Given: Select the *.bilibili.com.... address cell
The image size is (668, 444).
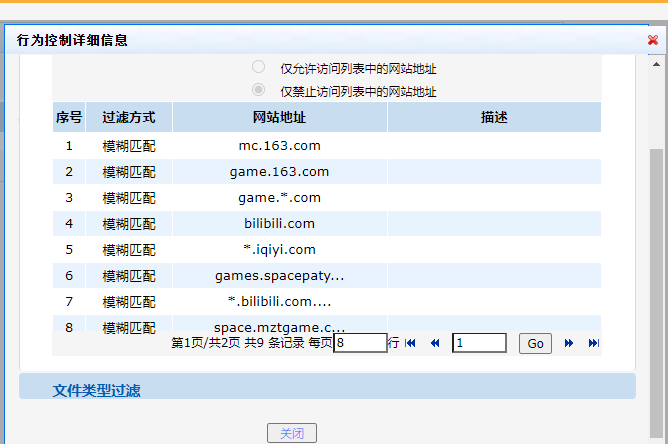Looking at the screenshot, I should (x=279, y=302).
